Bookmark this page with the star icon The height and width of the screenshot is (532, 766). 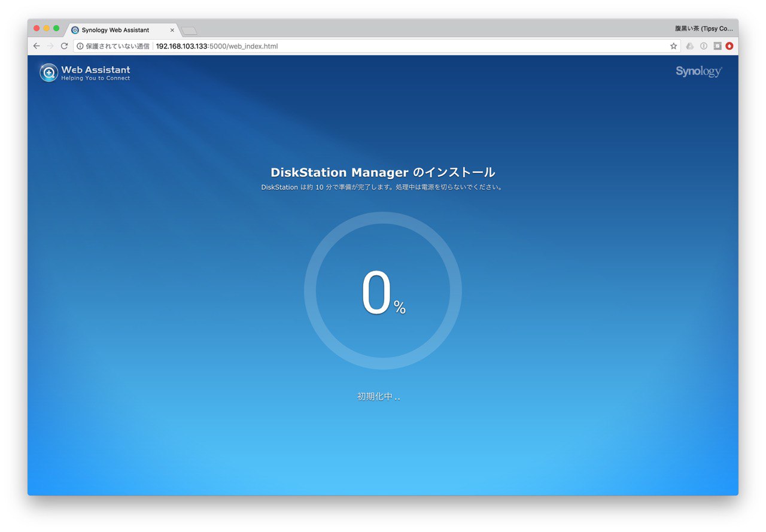tap(673, 46)
